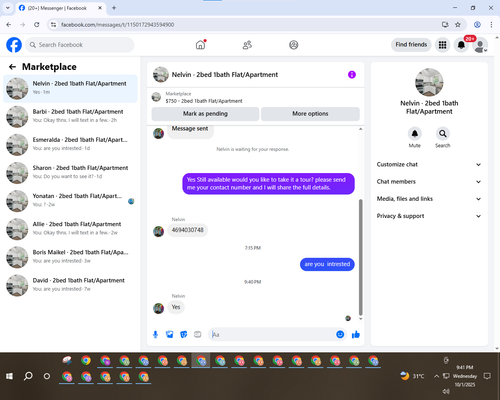Open the Nelvin conversation in the list
The width and height of the screenshot is (500, 400).
coord(70,89)
